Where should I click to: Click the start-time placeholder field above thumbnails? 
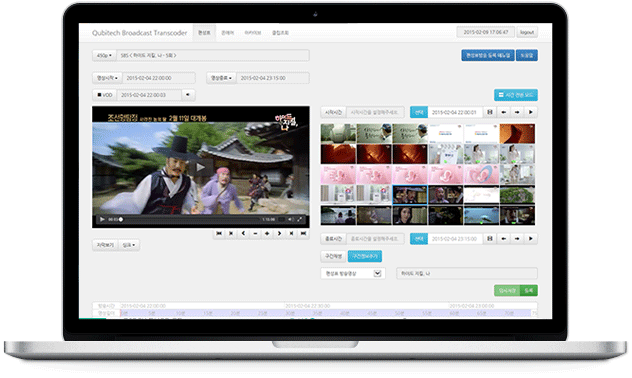click(375, 112)
